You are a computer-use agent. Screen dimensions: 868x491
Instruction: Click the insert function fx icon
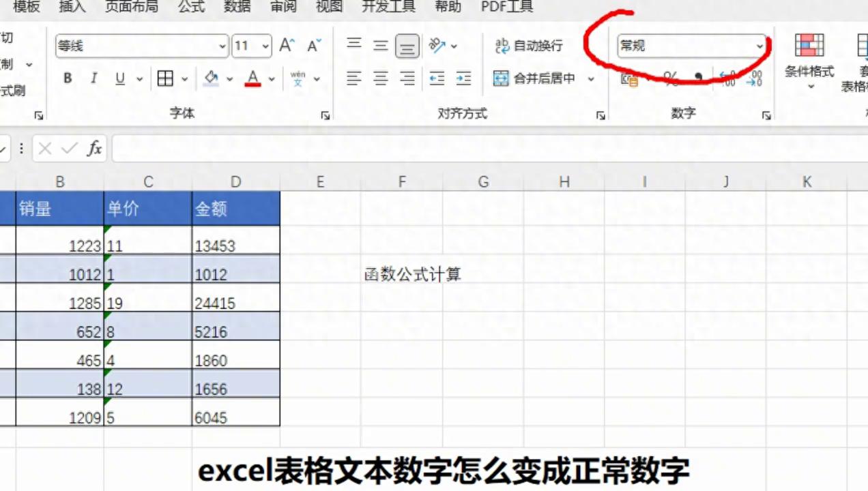(94, 148)
